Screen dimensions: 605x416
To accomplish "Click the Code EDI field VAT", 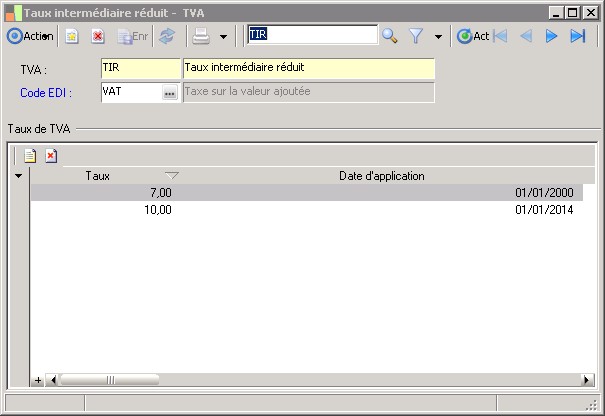I will 131,92.
